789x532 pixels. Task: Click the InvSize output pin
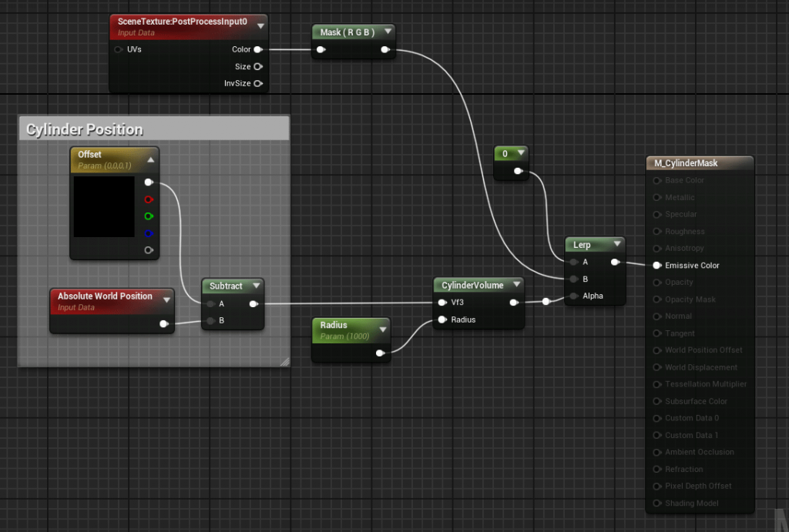click(257, 83)
